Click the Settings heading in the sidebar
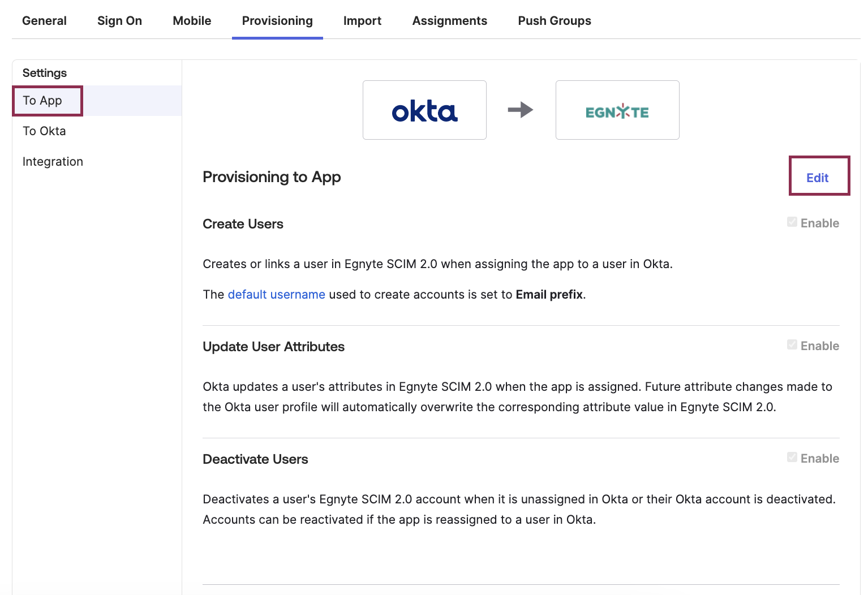868x595 pixels. [44, 72]
